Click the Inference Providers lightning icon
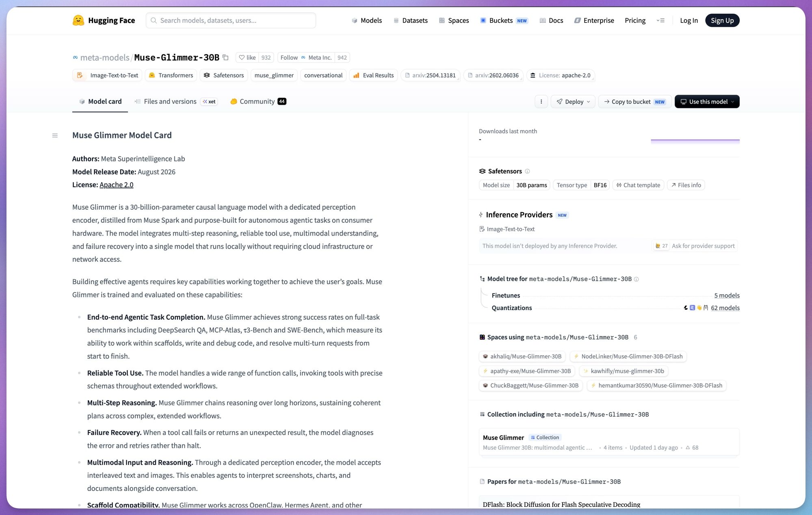 coord(481,215)
